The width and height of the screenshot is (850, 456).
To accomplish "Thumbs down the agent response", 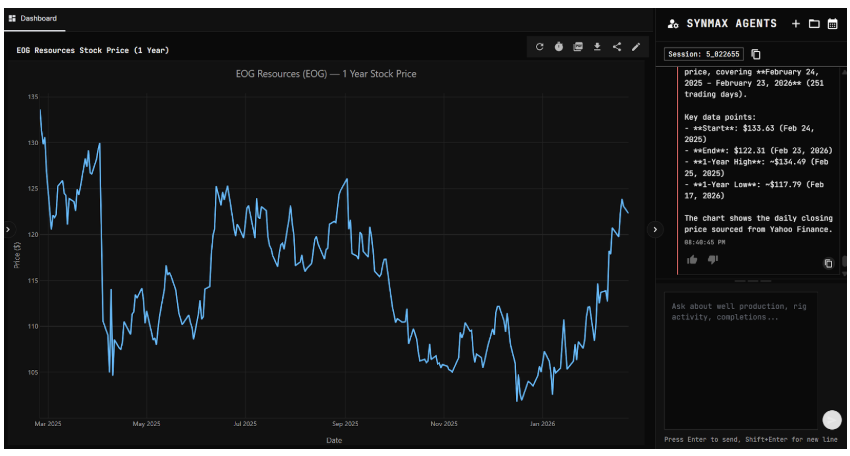I will coord(713,260).
